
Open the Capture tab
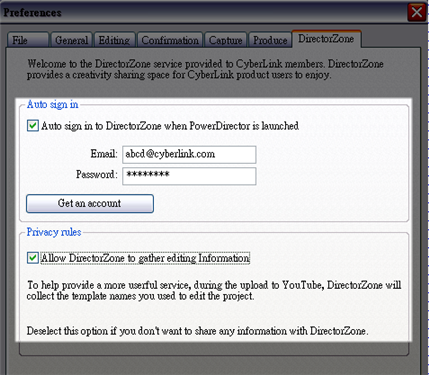(x=226, y=40)
